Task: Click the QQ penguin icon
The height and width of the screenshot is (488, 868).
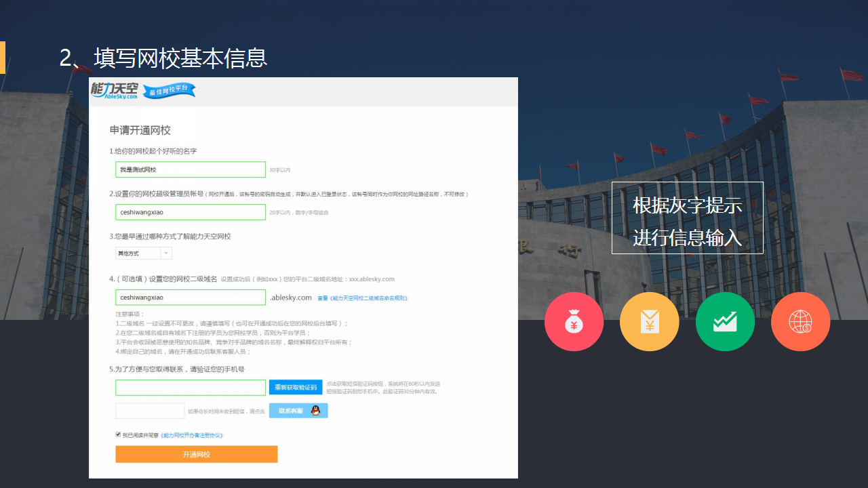Action: [x=315, y=411]
